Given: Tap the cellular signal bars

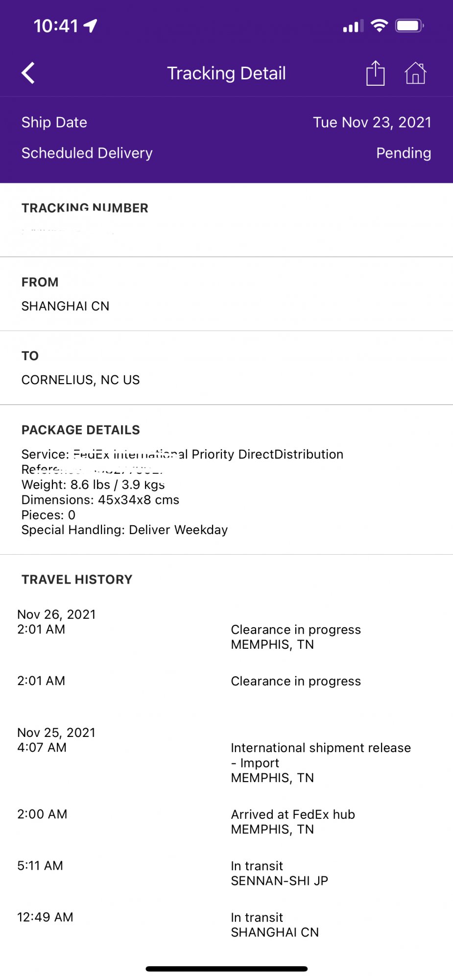Looking at the screenshot, I should coord(353,26).
